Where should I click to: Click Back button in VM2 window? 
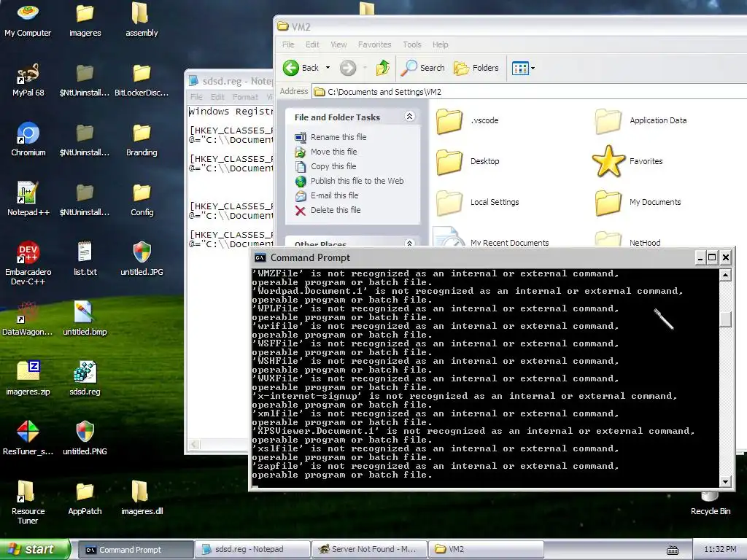(x=301, y=68)
